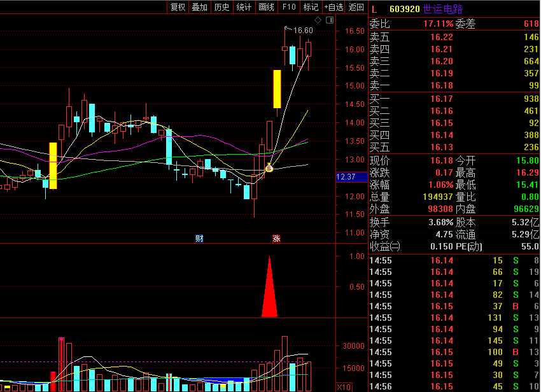This screenshot has width=541, height=392.
Task: Click the stock name 世运电路
Action: (443, 10)
